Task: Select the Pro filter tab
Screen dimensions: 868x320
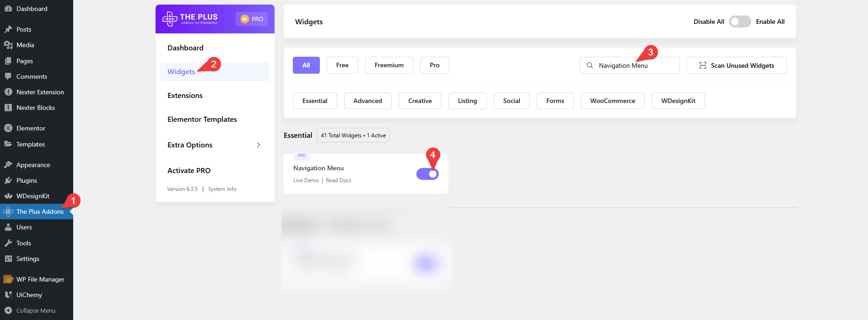Action: pos(435,65)
